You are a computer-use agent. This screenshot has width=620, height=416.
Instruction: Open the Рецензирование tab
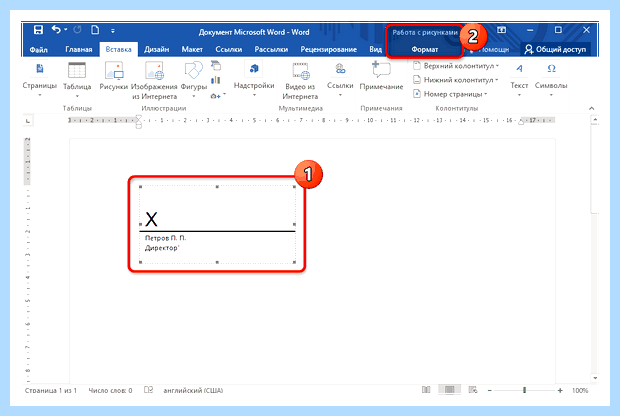(x=329, y=49)
